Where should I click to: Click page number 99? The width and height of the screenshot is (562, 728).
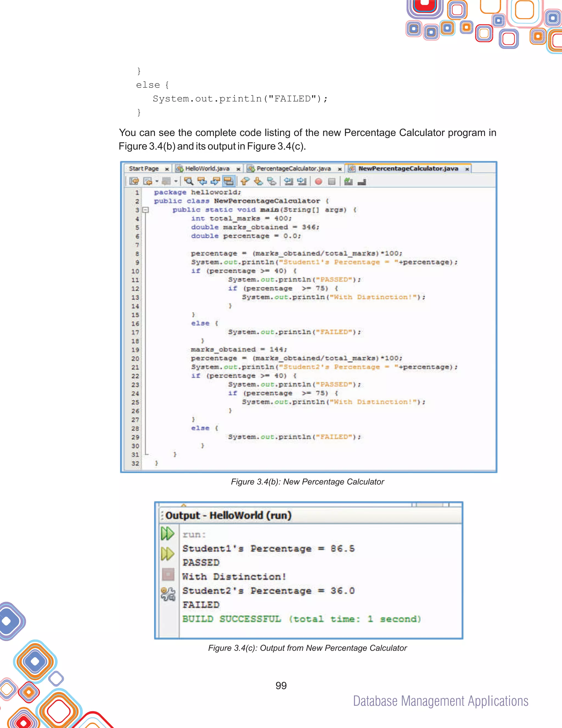[x=281, y=686]
